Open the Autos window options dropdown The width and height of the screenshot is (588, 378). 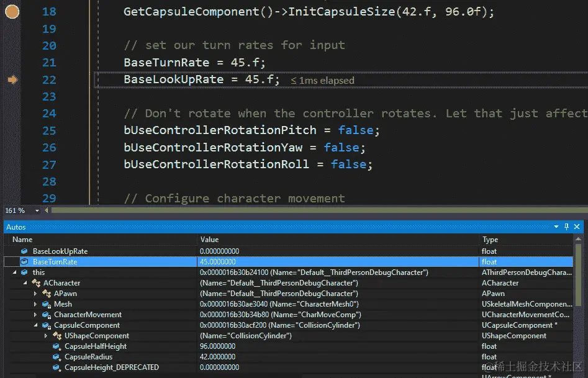(556, 227)
